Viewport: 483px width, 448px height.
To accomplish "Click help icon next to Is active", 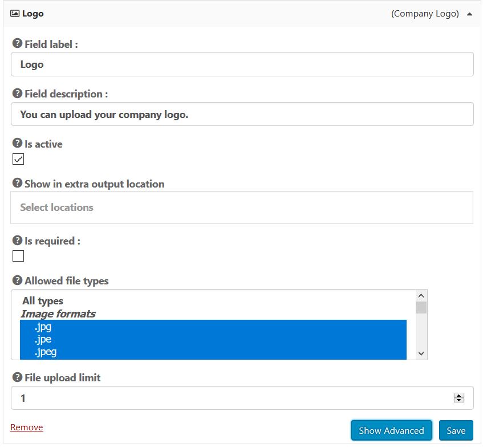I will [17, 144].
